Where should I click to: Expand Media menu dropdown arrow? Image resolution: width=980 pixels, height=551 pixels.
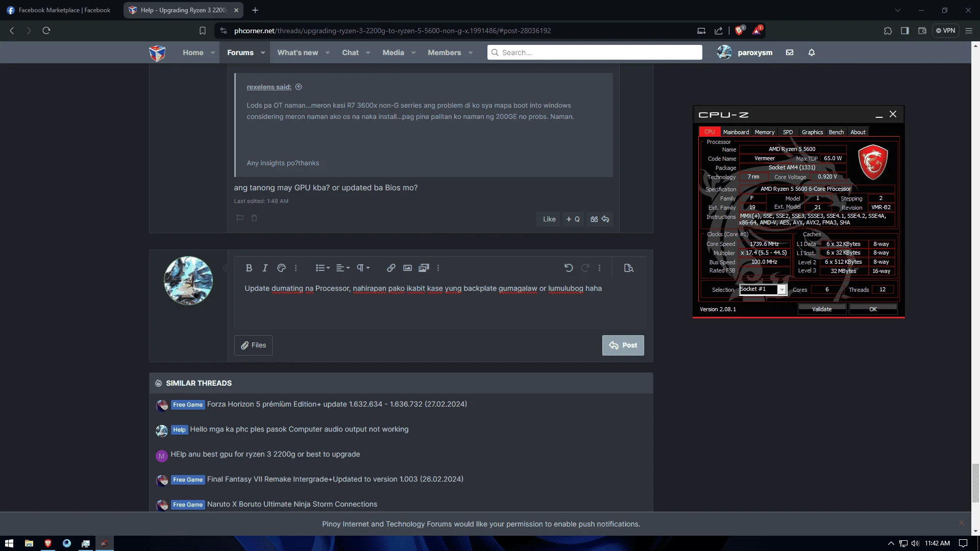click(x=413, y=53)
